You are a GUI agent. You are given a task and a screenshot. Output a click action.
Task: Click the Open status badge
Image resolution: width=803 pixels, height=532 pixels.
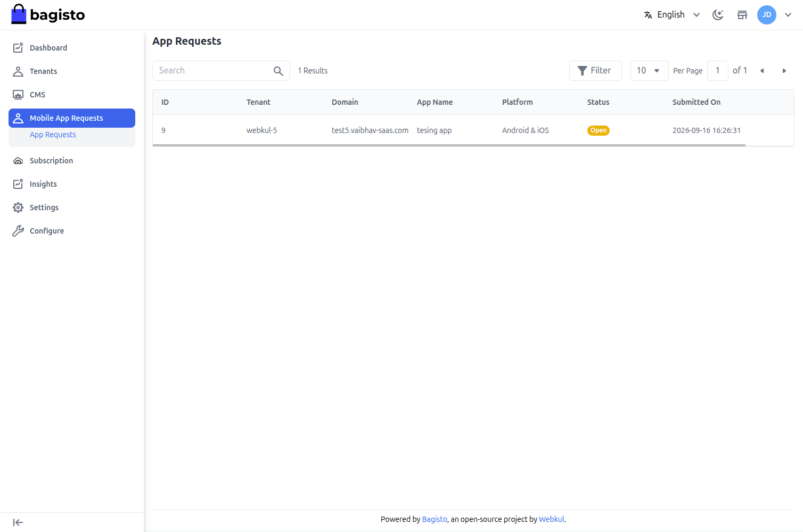click(x=599, y=130)
